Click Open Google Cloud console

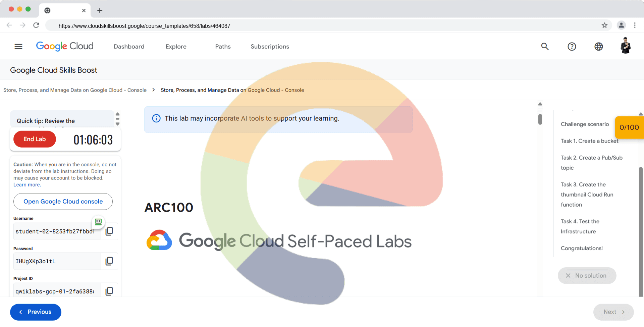pyautogui.click(x=63, y=202)
